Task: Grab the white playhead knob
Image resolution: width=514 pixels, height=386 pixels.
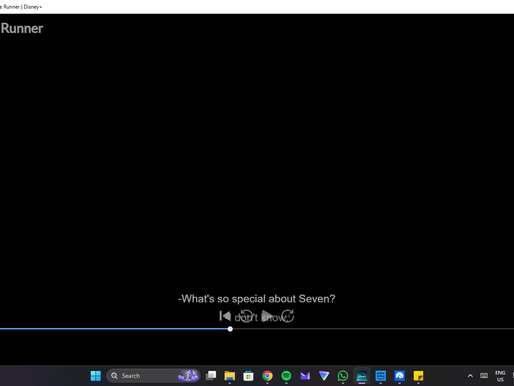Action: [230, 329]
